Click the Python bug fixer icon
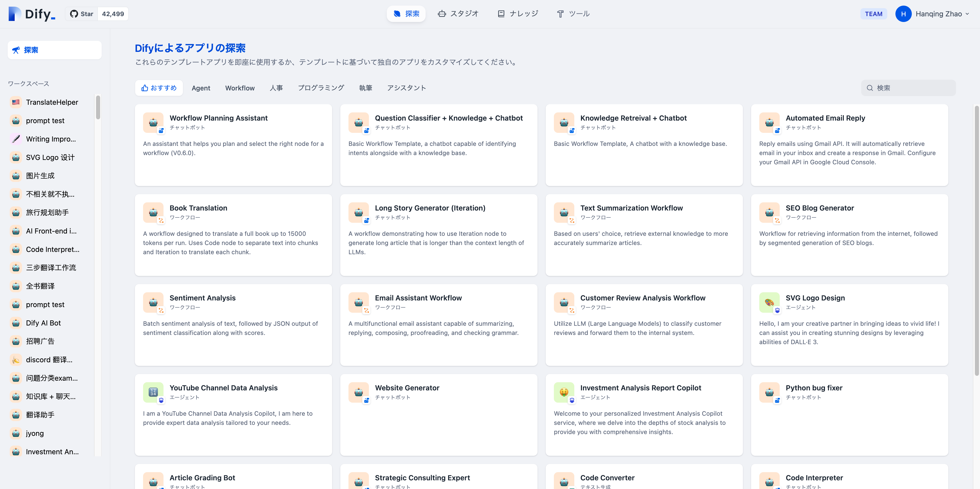This screenshot has height=489, width=980. [769, 392]
